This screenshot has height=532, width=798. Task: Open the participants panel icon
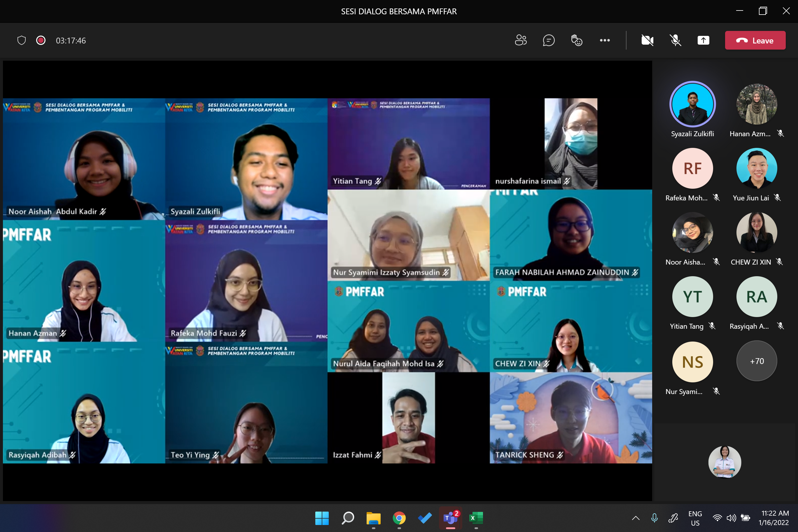coord(520,40)
